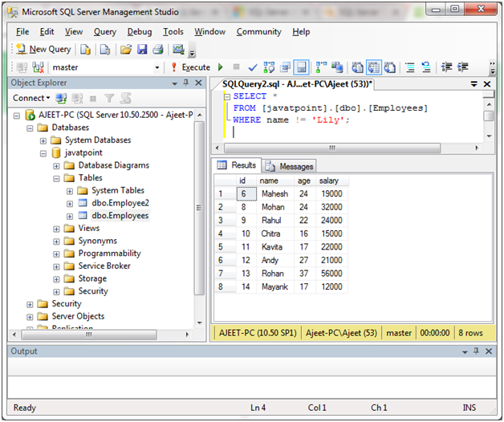
Task: Switch output to Results to File
Action: tap(390, 67)
